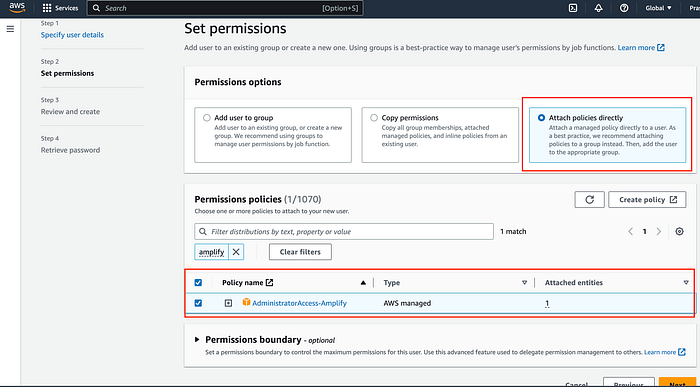Click the AdministratorAccess-Amplify policy icon
This screenshot has width=700, height=387.
246,303
